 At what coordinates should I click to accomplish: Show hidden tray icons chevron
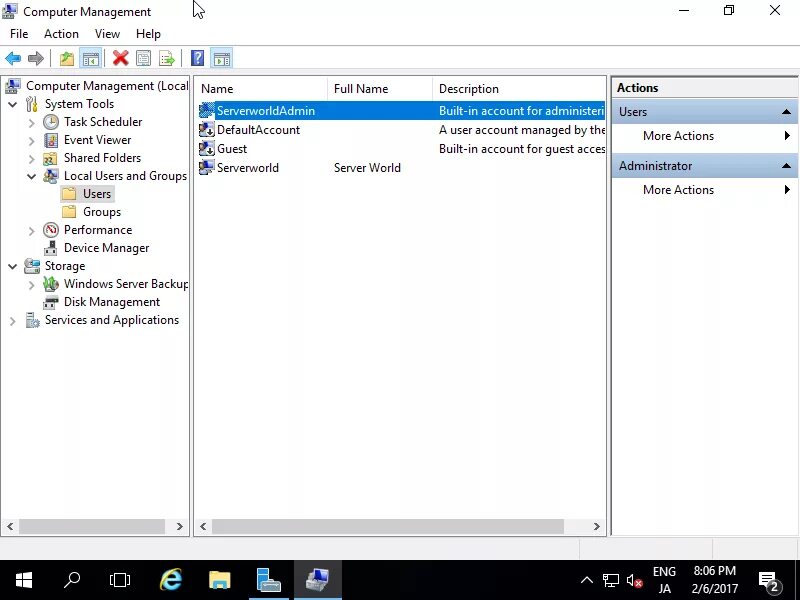click(x=587, y=580)
